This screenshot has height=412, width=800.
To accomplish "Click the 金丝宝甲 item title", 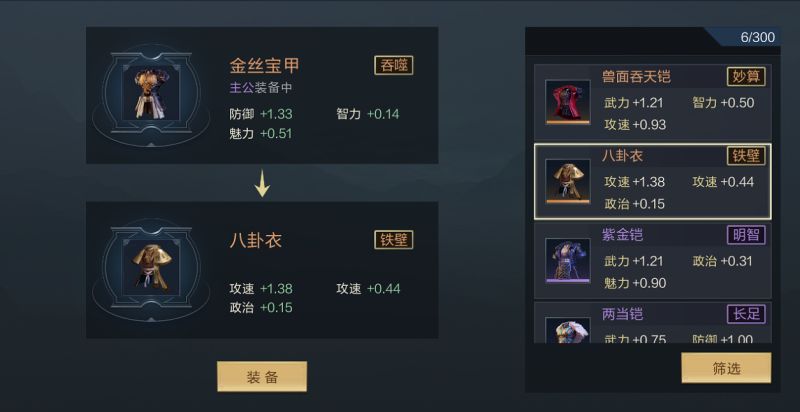I will click(x=264, y=65).
